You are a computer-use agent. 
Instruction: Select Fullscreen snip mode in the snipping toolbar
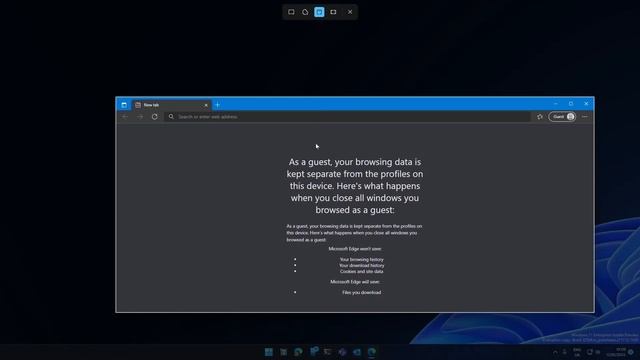333,12
